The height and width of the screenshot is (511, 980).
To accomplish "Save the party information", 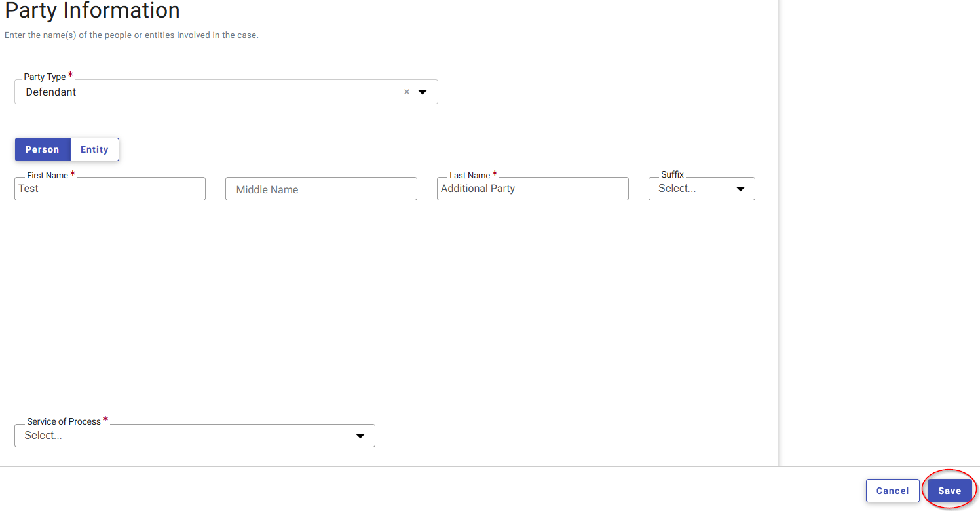I will pos(950,490).
